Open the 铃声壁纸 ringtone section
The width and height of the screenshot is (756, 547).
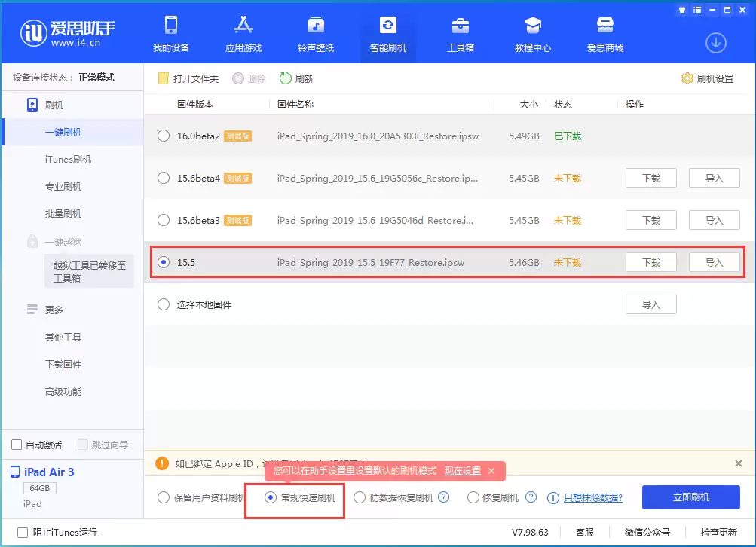coord(315,34)
